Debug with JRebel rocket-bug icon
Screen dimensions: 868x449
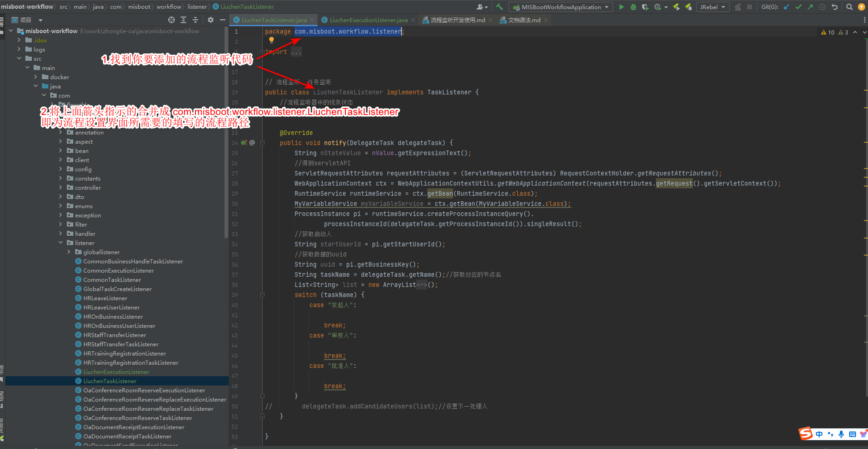688,7
